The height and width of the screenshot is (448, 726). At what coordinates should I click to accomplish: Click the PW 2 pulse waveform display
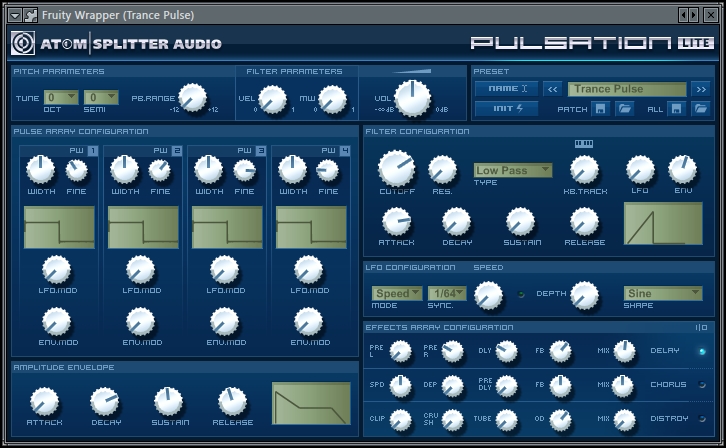click(143, 227)
